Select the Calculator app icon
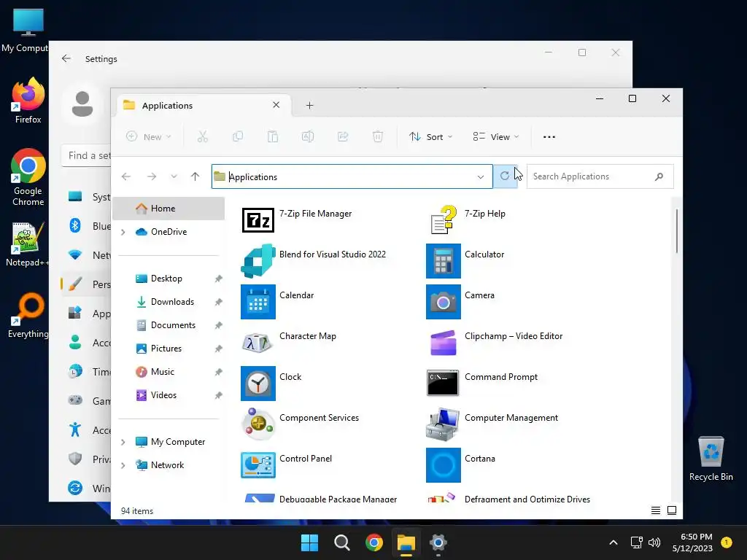The width and height of the screenshot is (747, 560). coord(443,261)
